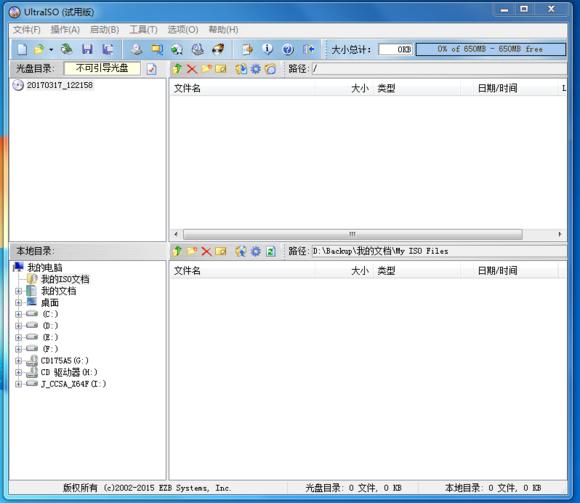Click boot info icon next to 不可引导光盘

[152, 69]
